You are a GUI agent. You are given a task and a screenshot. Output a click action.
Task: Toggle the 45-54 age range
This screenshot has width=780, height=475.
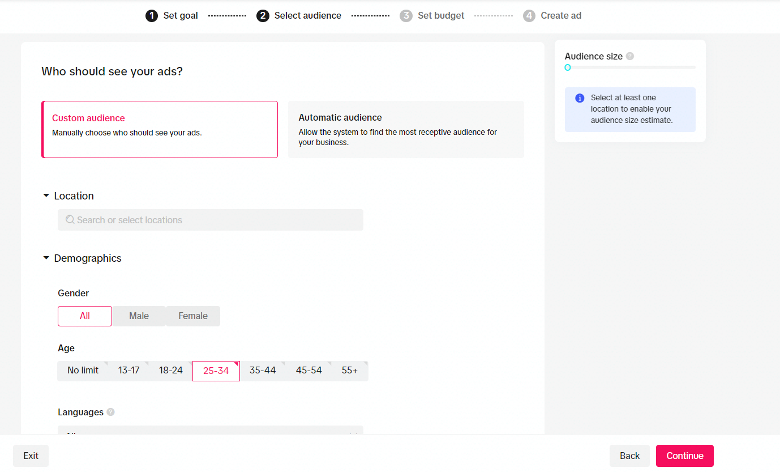point(308,371)
